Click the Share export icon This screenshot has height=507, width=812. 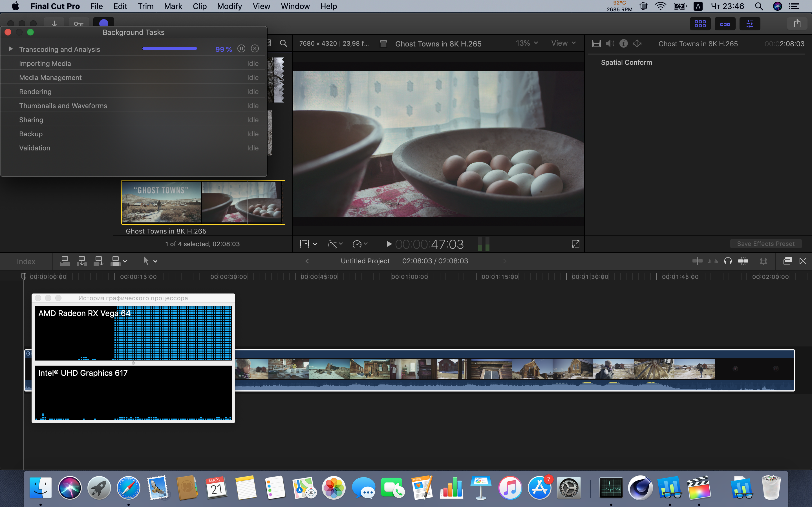point(797,24)
